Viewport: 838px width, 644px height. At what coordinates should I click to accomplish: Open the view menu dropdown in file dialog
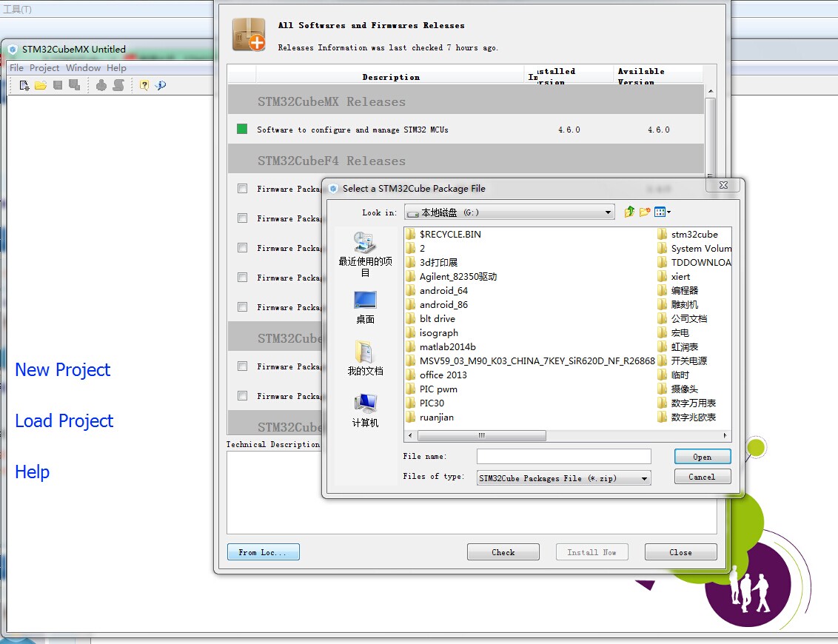(663, 212)
